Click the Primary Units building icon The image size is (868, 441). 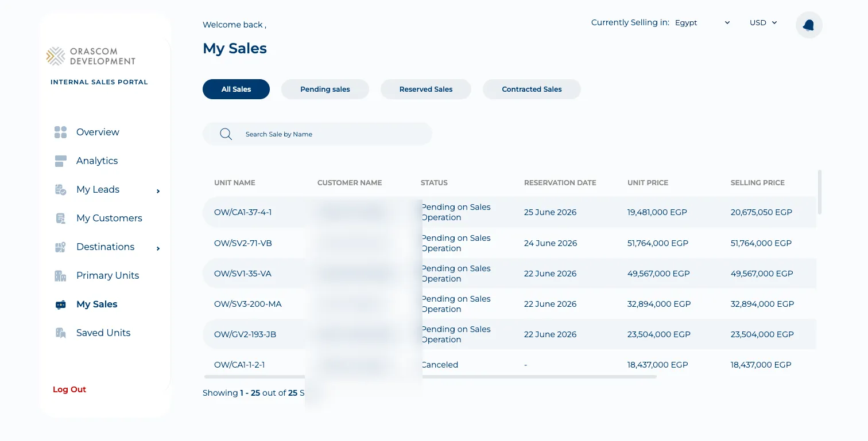61,276
